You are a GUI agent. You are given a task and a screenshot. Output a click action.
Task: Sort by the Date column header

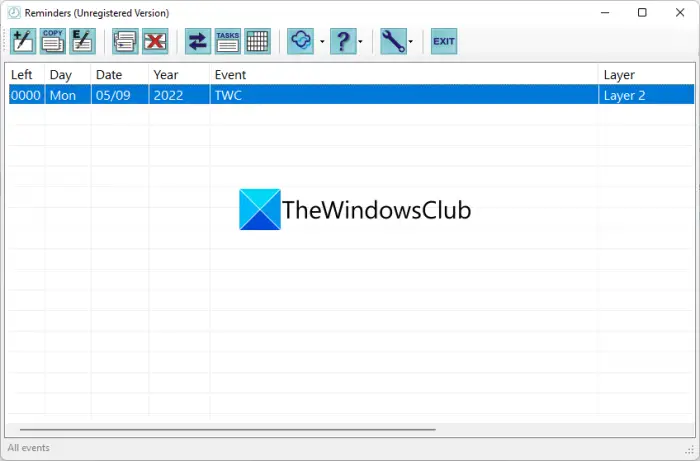pyautogui.click(x=120, y=75)
